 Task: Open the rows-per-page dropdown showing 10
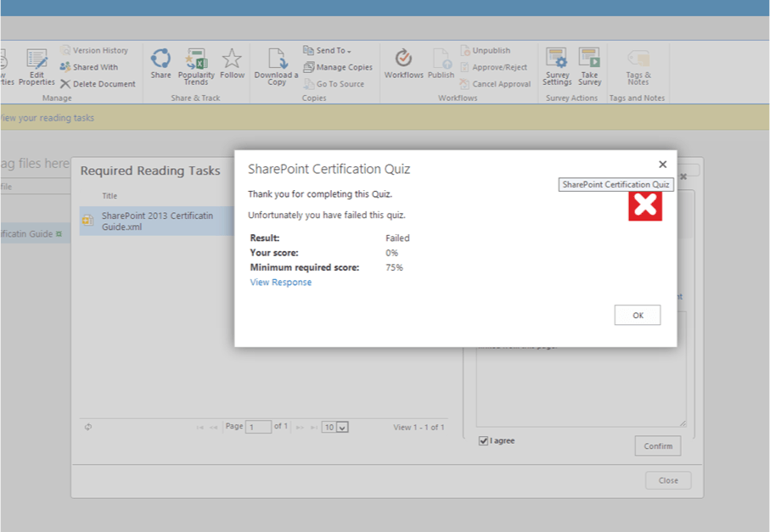click(334, 427)
